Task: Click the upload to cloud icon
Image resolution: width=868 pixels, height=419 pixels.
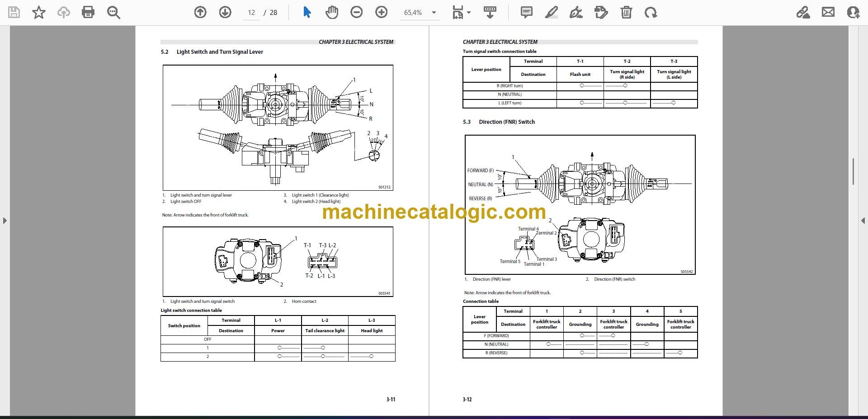Action: pyautogui.click(x=63, y=12)
